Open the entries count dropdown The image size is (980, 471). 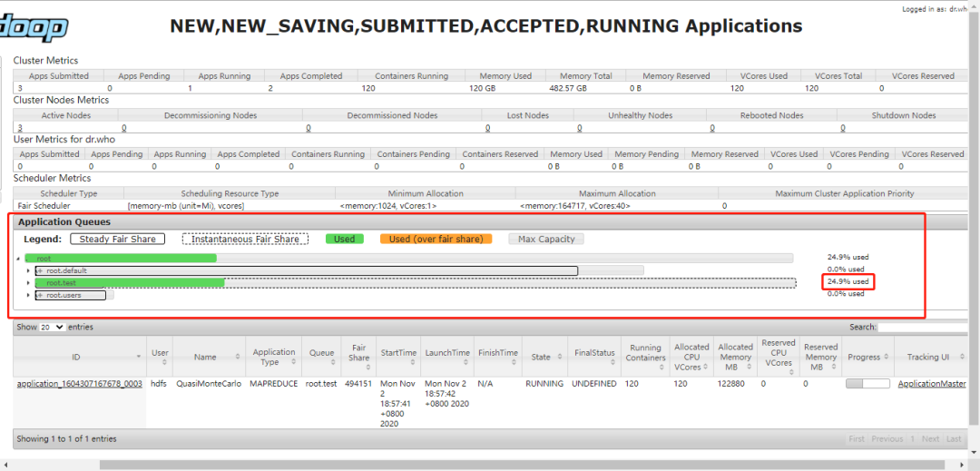(x=52, y=327)
